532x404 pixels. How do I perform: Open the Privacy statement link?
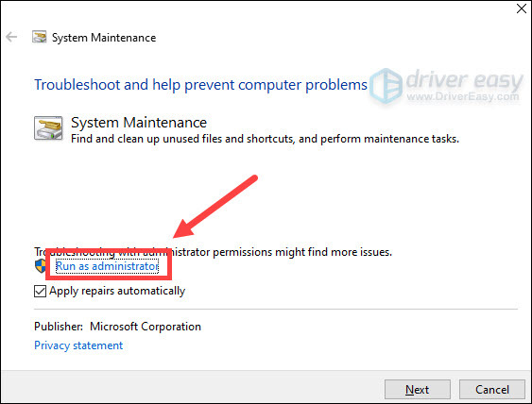(78, 345)
